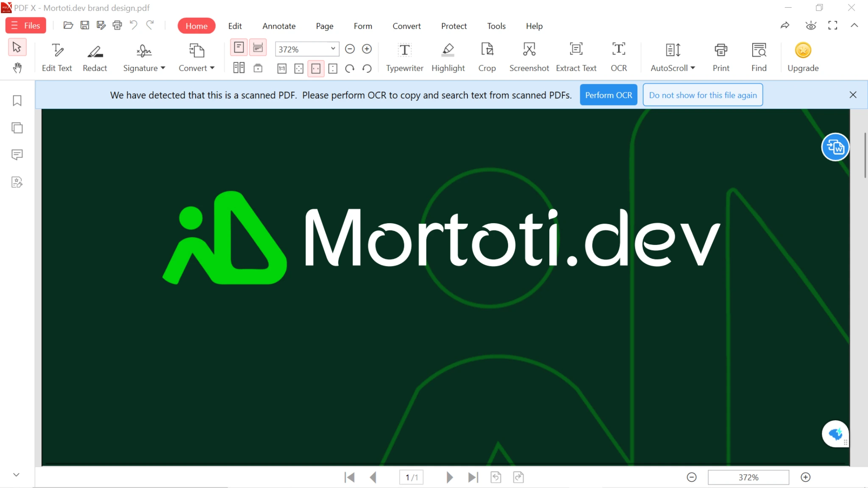Choose the Edit Text tool

click(x=57, y=58)
